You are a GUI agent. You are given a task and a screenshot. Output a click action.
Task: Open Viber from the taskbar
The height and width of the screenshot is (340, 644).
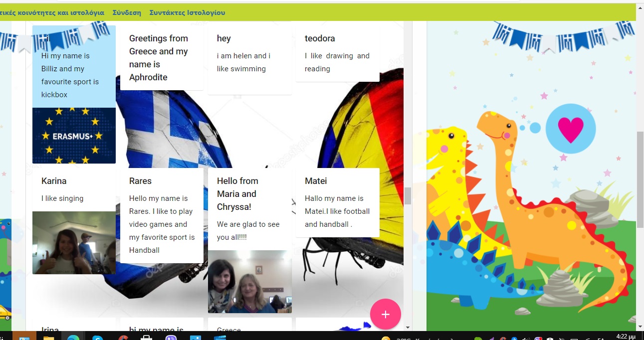point(171,338)
